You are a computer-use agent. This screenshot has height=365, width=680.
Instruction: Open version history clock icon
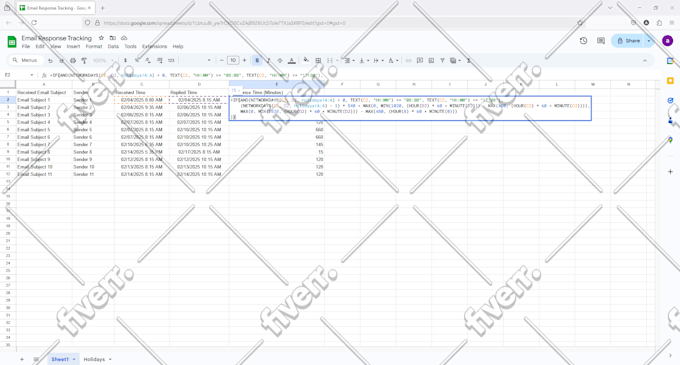tap(583, 41)
